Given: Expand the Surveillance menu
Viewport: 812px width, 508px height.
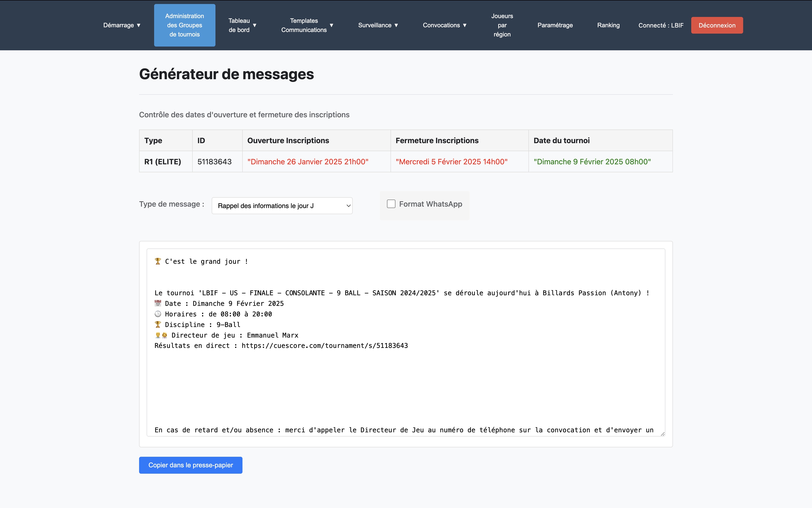Looking at the screenshot, I should 378,25.
